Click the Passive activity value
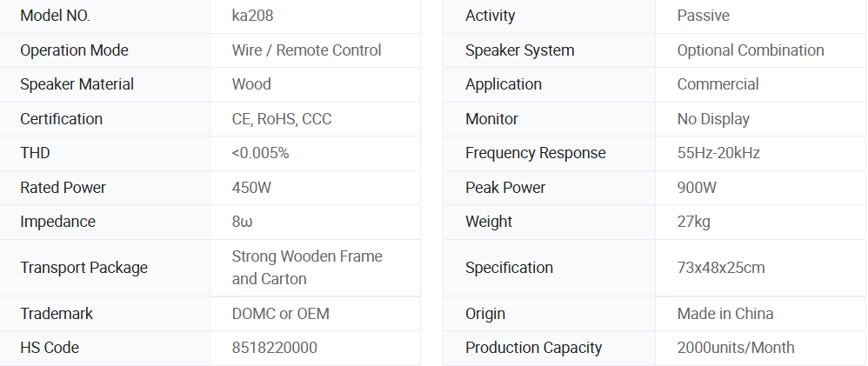The image size is (868, 366). (703, 16)
